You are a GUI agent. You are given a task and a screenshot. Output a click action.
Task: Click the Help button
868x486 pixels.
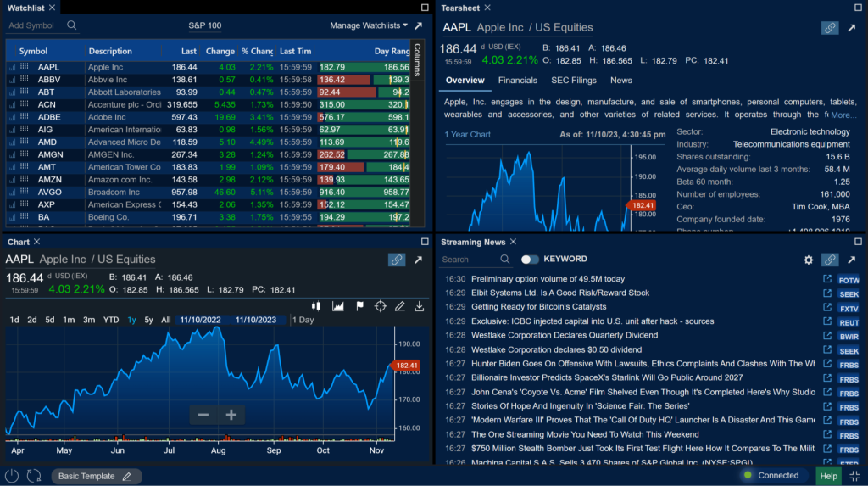(x=828, y=476)
